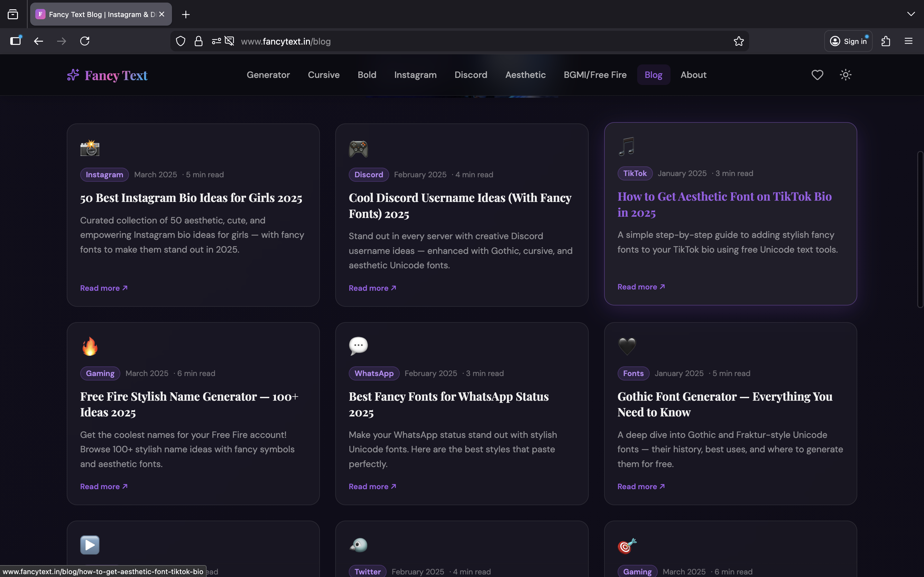Read more on Gothic Font Generator article
Viewport: 924px width, 577px height.
click(x=641, y=487)
